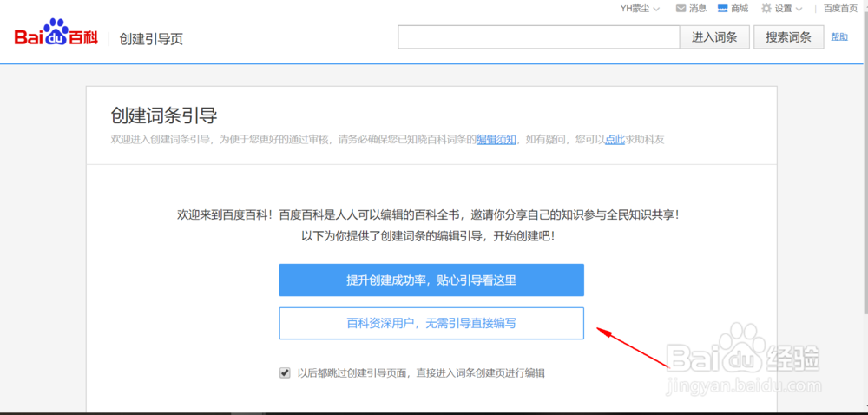
Task: Click the 搜索词条 button
Action: tap(788, 37)
